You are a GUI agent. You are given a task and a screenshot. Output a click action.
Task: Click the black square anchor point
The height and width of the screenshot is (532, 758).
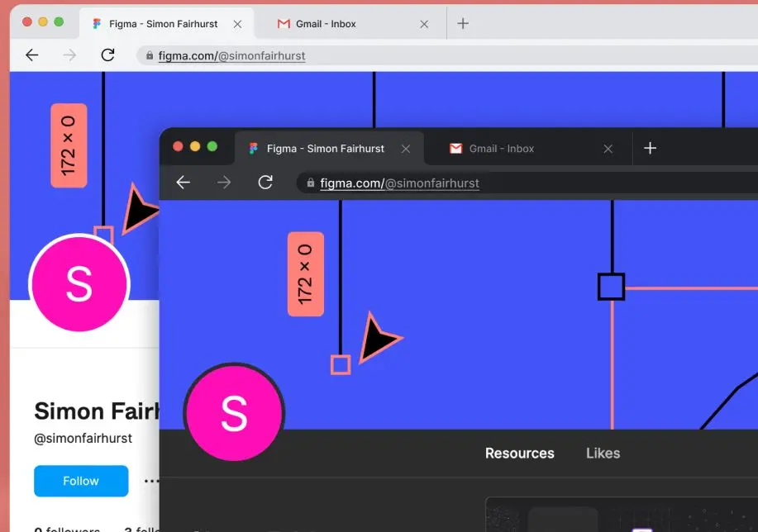point(611,287)
